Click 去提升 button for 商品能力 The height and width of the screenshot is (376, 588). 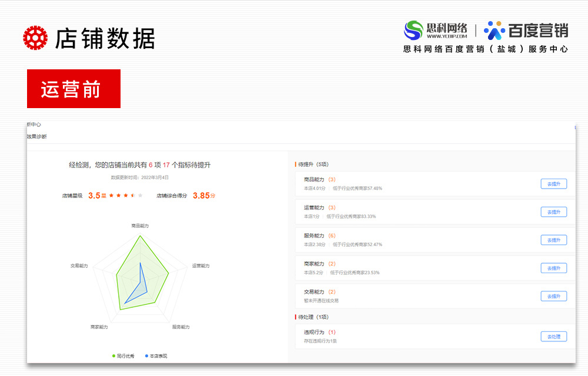click(x=553, y=183)
